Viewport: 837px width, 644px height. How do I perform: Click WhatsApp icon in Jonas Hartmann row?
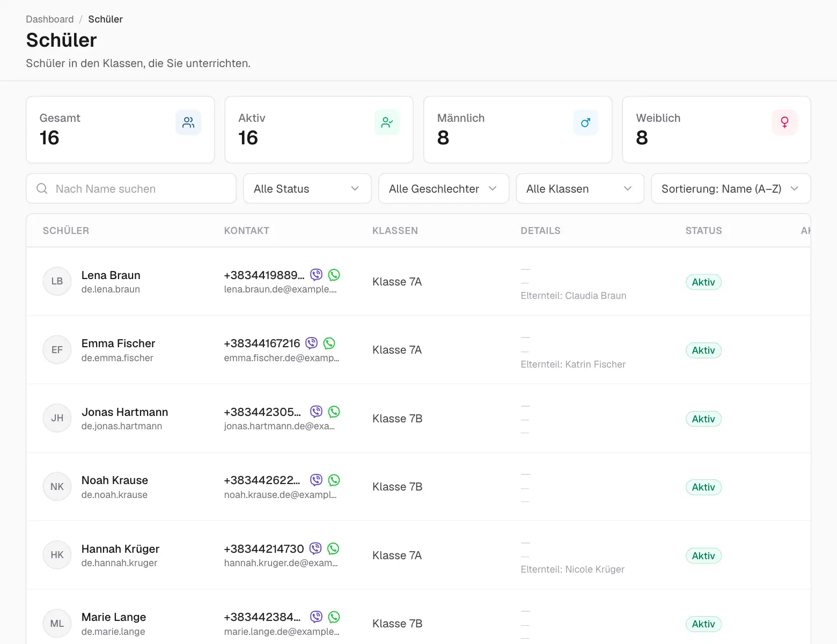click(x=334, y=412)
